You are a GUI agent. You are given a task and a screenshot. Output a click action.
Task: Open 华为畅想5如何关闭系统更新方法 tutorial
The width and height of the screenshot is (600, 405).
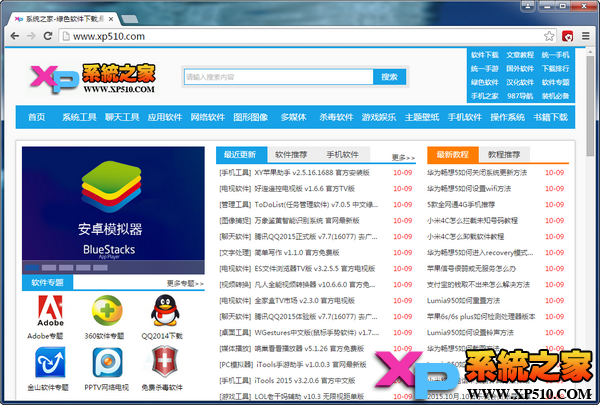[477, 173]
